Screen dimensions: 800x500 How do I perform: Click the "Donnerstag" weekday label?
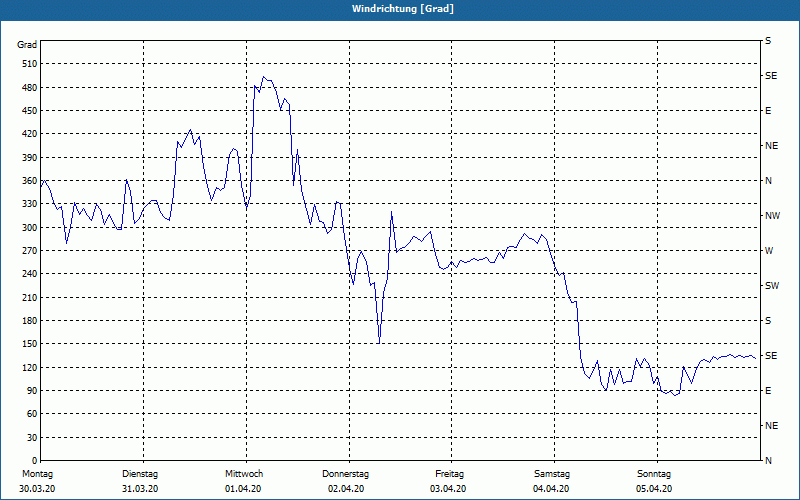(345, 474)
